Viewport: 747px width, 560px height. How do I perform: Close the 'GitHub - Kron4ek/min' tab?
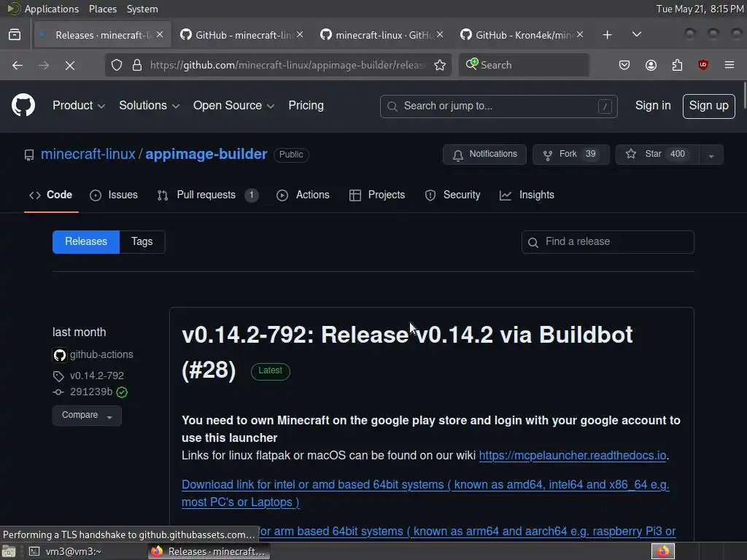580,35
